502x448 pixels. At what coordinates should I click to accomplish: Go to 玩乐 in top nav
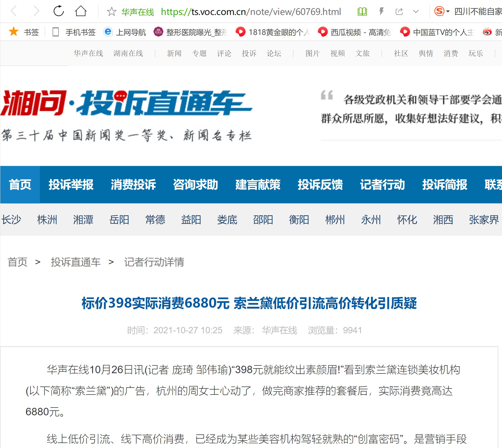476,53
